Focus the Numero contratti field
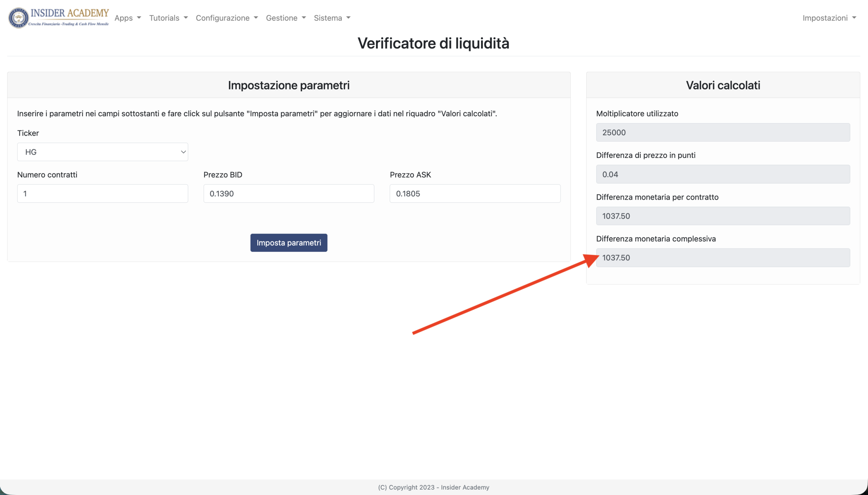The height and width of the screenshot is (495, 868). click(102, 194)
